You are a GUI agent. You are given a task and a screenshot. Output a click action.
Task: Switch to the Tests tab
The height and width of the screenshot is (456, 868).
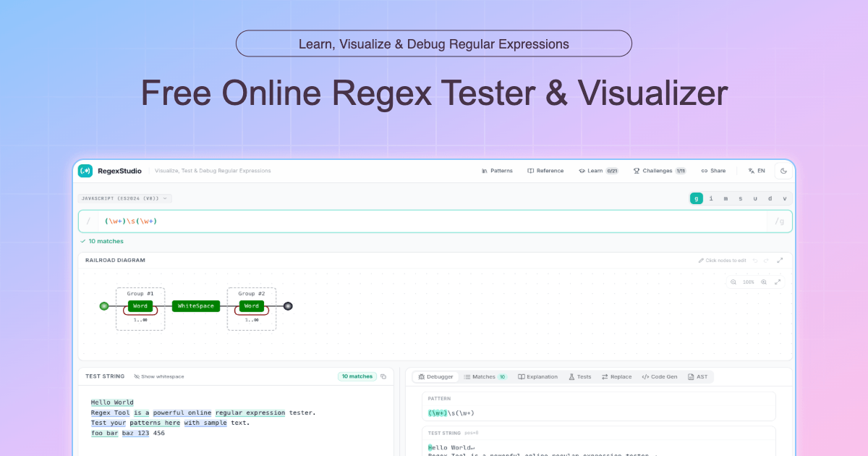pyautogui.click(x=580, y=376)
